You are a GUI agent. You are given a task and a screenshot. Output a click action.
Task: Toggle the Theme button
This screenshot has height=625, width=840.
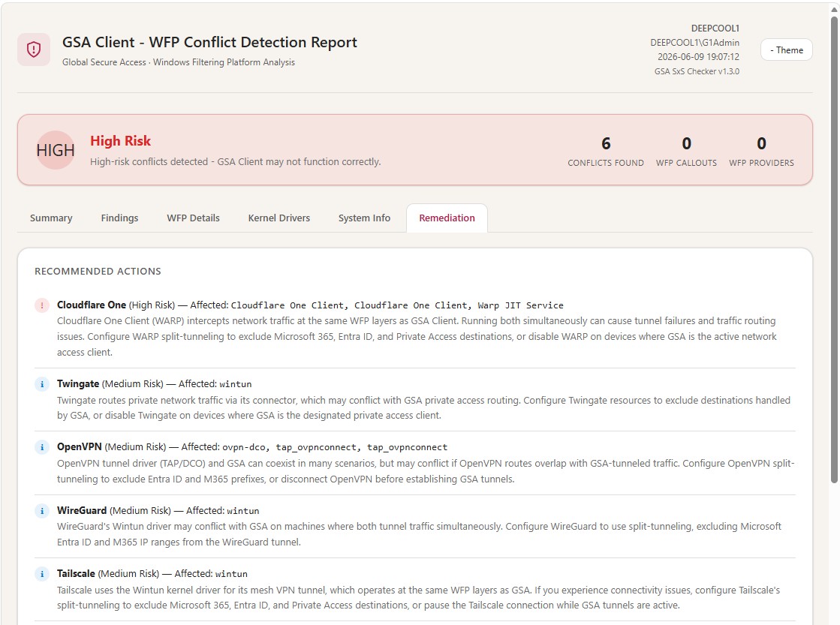(786, 50)
